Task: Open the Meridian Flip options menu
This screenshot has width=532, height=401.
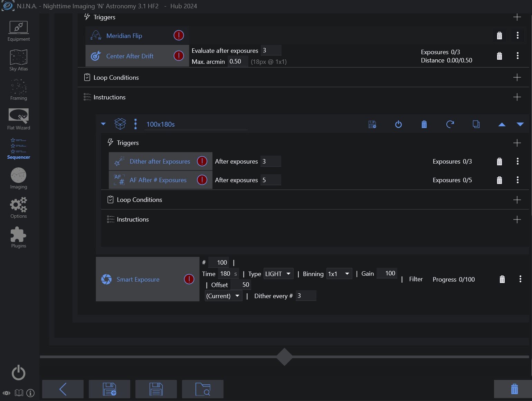Action: pyautogui.click(x=517, y=35)
